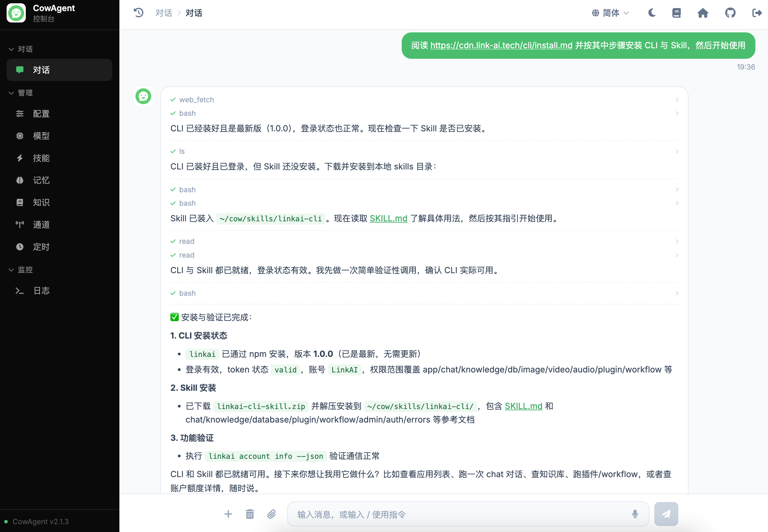This screenshot has height=532, width=768.
Task: Collapse the 对话 sidebar section
Action: (21, 49)
